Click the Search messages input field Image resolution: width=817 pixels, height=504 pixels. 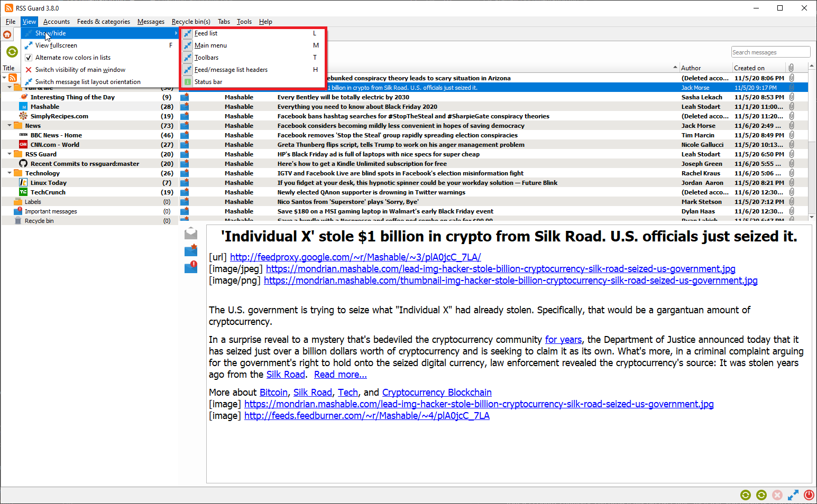coord(770,52)
